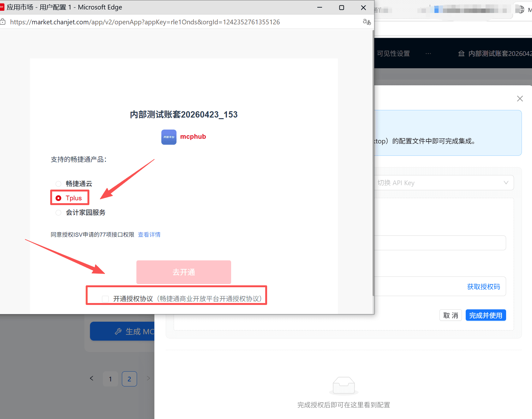Click the mcphub app icon
The height and width of the screenshot is (419, 532).
169,137
